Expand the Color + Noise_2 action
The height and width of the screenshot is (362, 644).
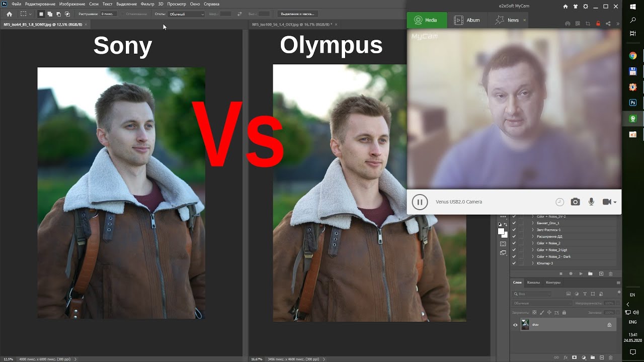pyautogui.click(x=533, y=243)
